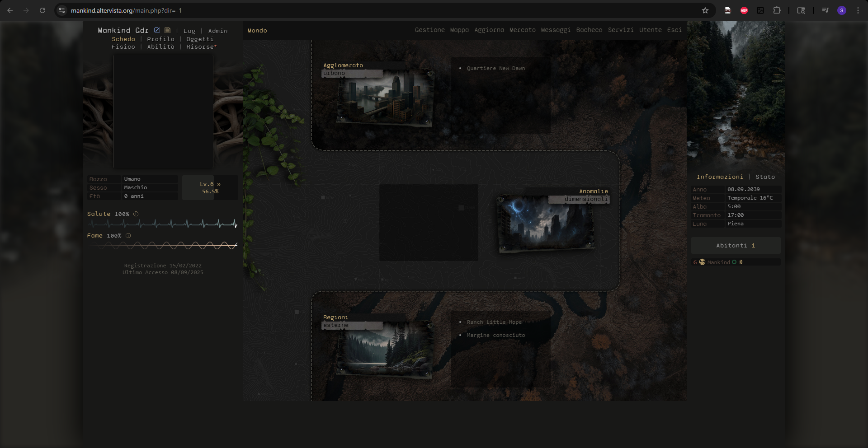The width and height of the screenshot is (868, 448).
Task: Open Messaggi from the top menu
Action: (x=556, y=30)
